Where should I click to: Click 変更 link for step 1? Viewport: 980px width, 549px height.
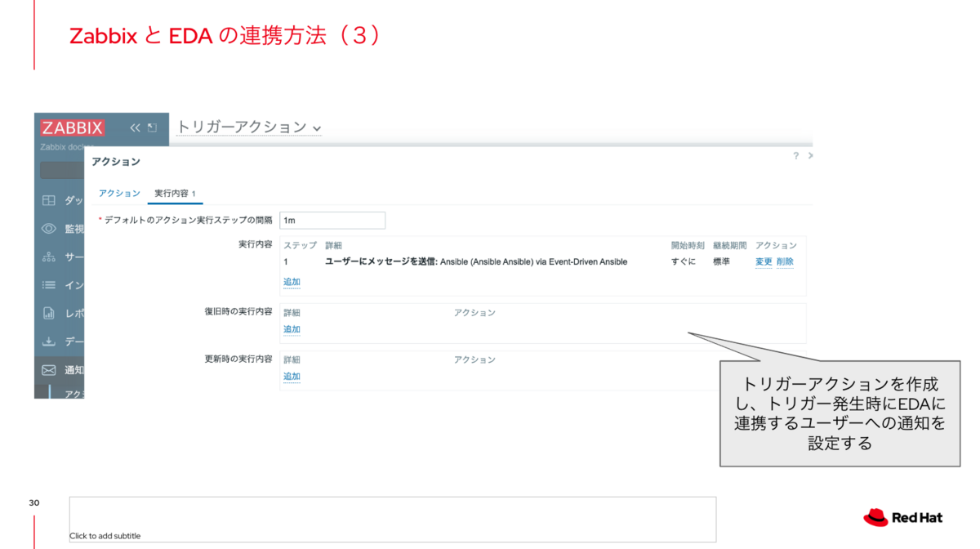click(x=764, y=262)
